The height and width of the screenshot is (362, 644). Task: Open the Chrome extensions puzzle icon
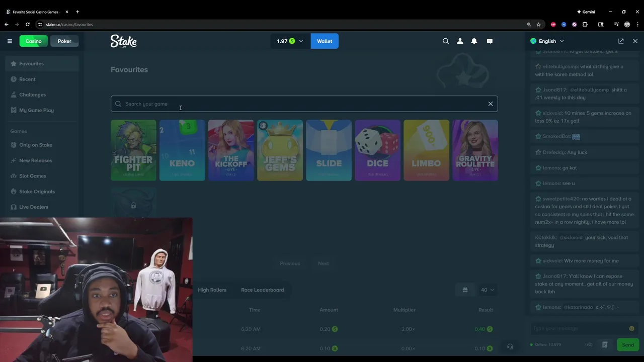[585, 24]
